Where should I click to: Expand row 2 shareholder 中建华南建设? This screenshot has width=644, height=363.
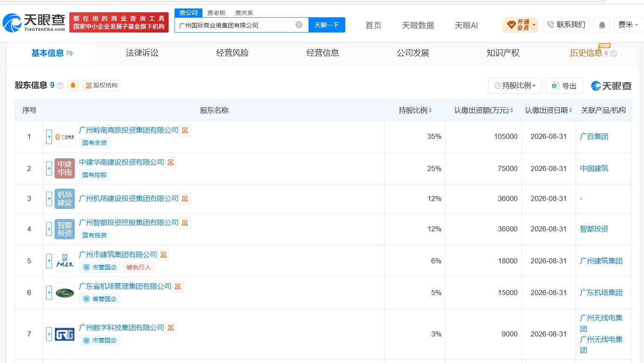click(49, 168)
